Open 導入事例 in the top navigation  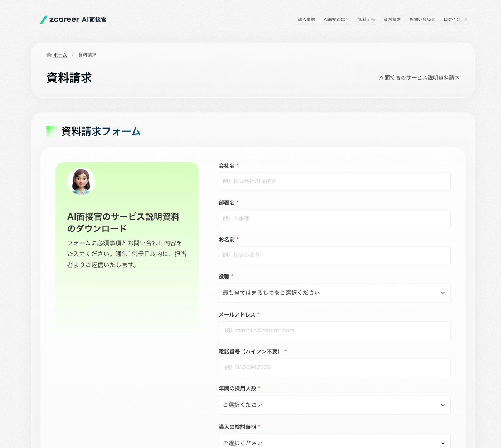(x=306, y=20)
